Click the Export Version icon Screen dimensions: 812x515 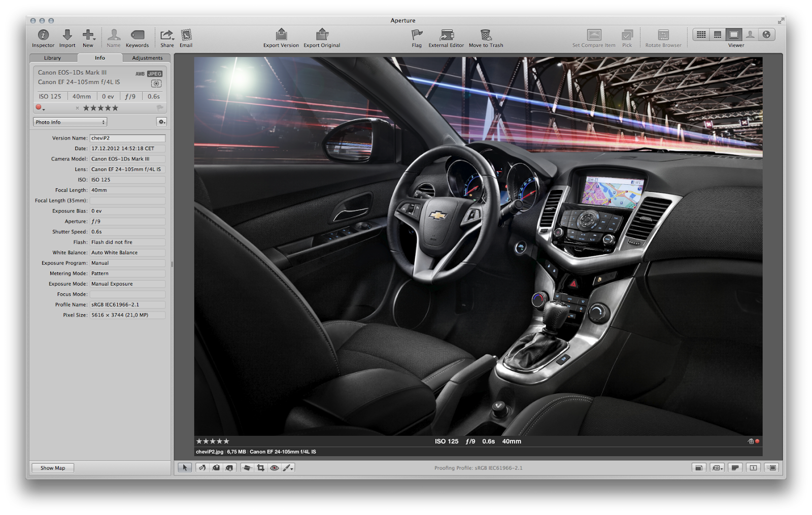coord(281,35)
